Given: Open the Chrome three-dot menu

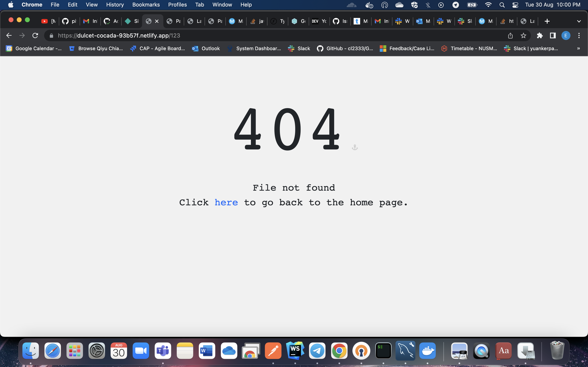Looking at the screenshot, I should coord(579,36).
